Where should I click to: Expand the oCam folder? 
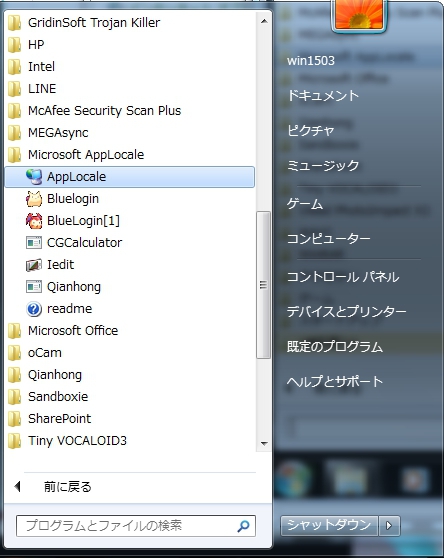(35, 353)
